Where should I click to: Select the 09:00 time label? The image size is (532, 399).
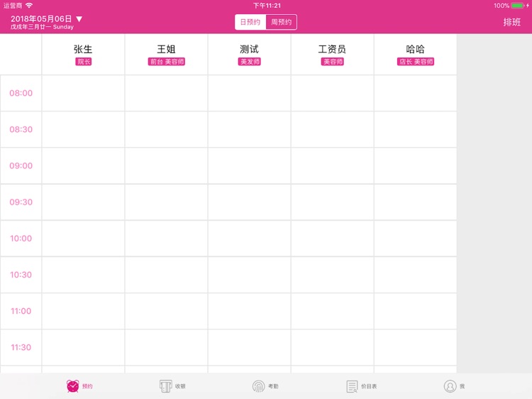point(21,165)
